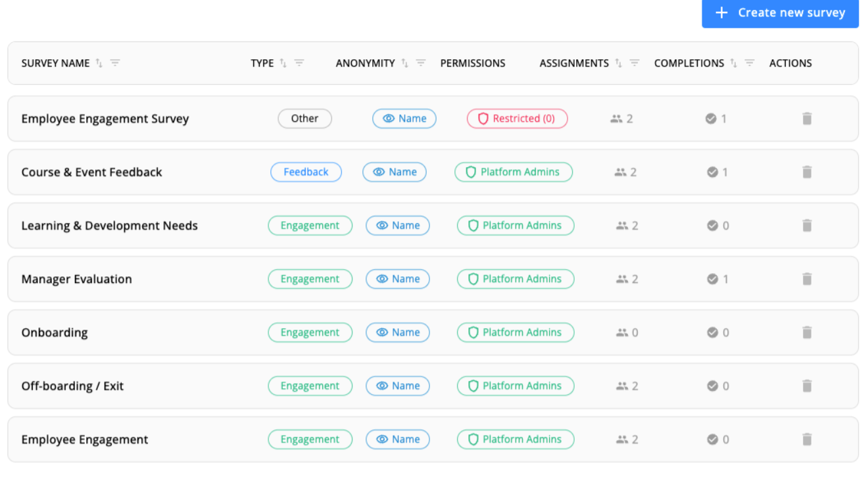Click trash icon in Onboarding row
The width and height of the screenshot is (868, 483).
tap(807, 332)
